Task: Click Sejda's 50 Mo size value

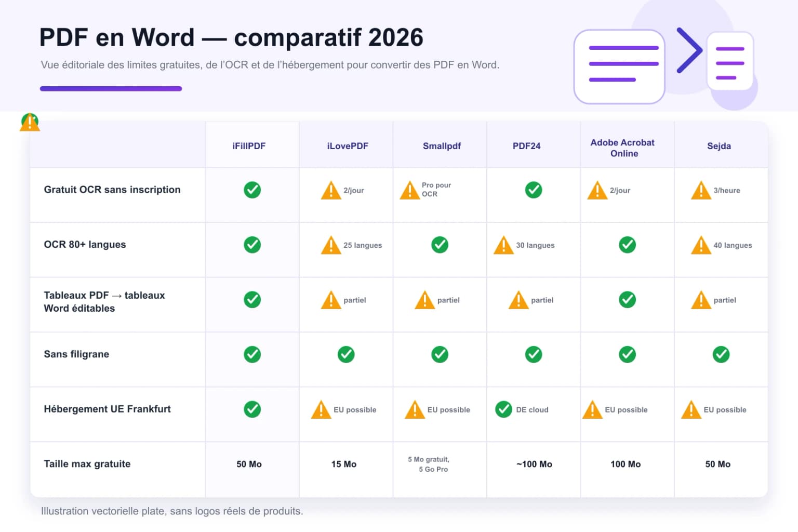Action: [718, 464]
